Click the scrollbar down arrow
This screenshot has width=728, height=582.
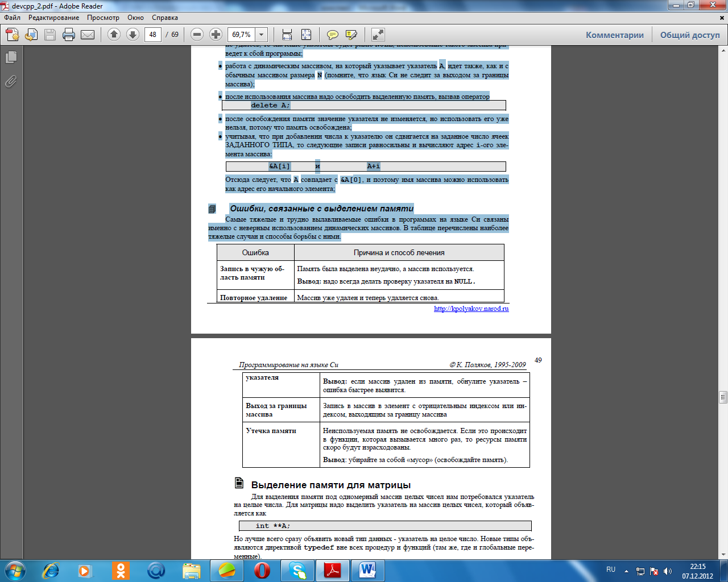pos(723,555)
